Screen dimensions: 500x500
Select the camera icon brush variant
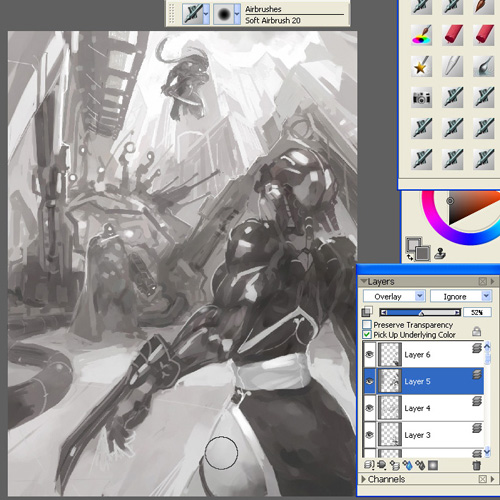(x=421, y=97)
